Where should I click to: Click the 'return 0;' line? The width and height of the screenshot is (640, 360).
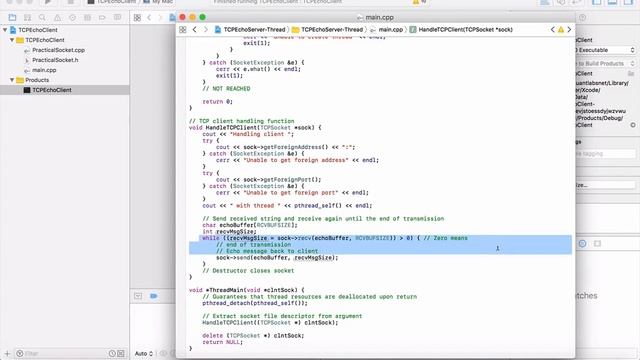[x=217, y=102]
